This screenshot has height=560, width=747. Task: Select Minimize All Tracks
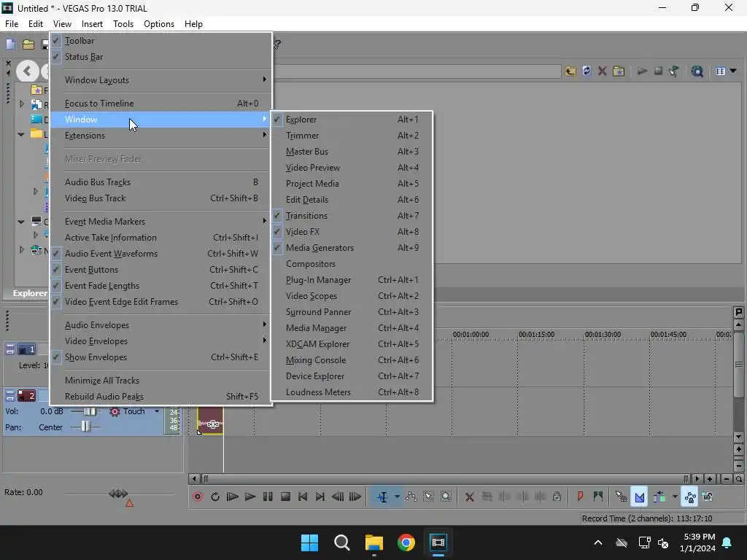(161, 381)
